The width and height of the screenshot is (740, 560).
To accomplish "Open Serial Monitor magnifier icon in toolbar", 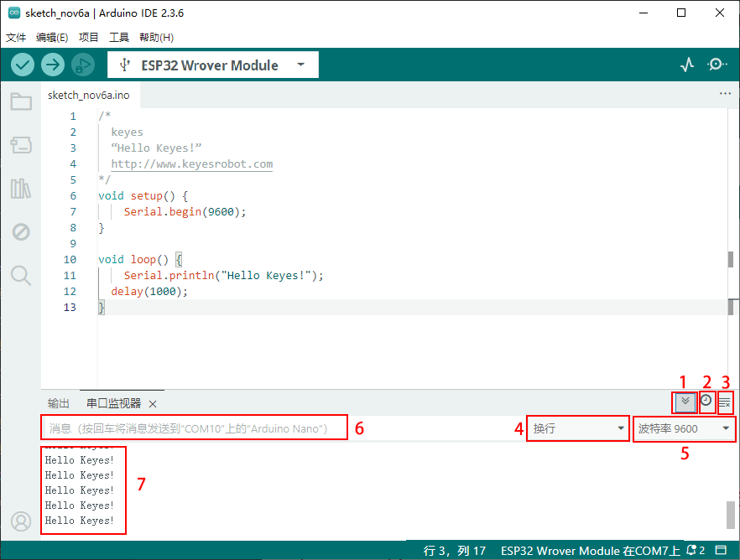I will click(717, 65).
